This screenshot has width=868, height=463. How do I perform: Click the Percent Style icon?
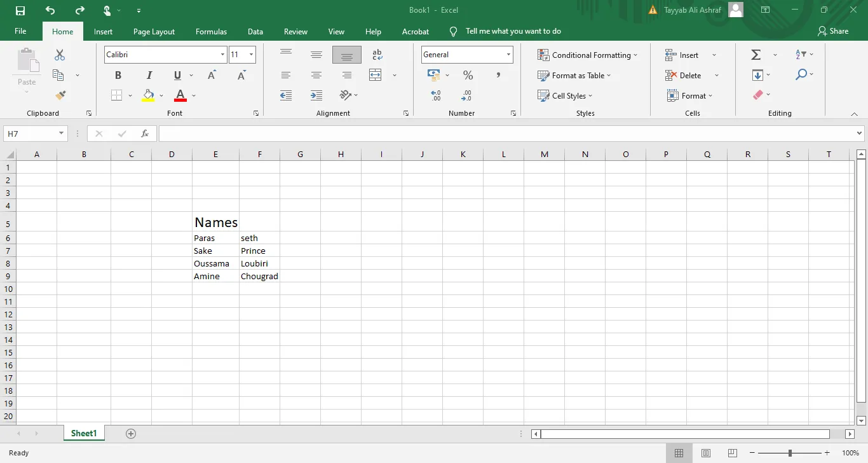(x=468, y=75)
